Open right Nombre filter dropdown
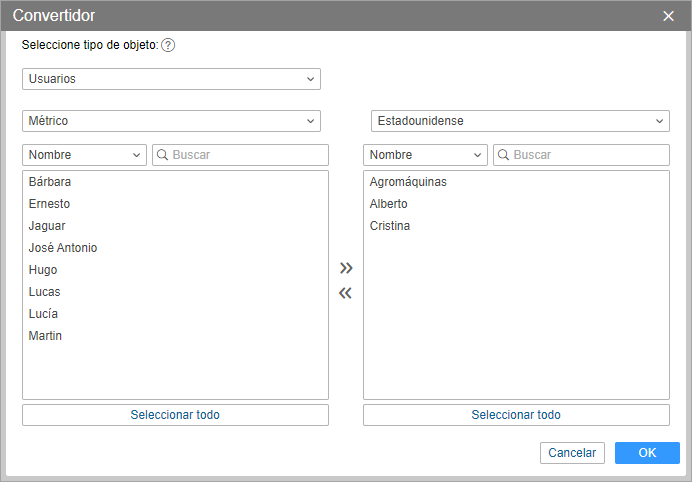This screenshot has height=482, width=692. [x=426, y=155]
